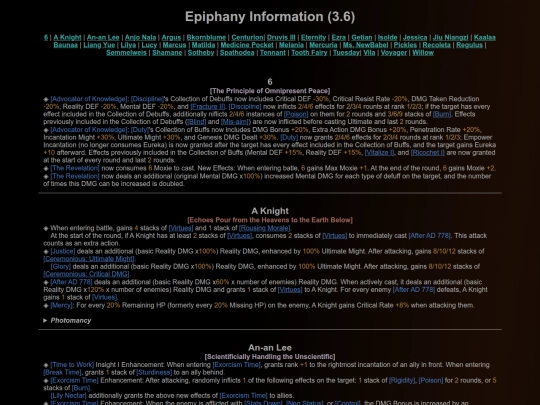
Task: Go to the Tooth Fairy link
Action: pos(309,53)
